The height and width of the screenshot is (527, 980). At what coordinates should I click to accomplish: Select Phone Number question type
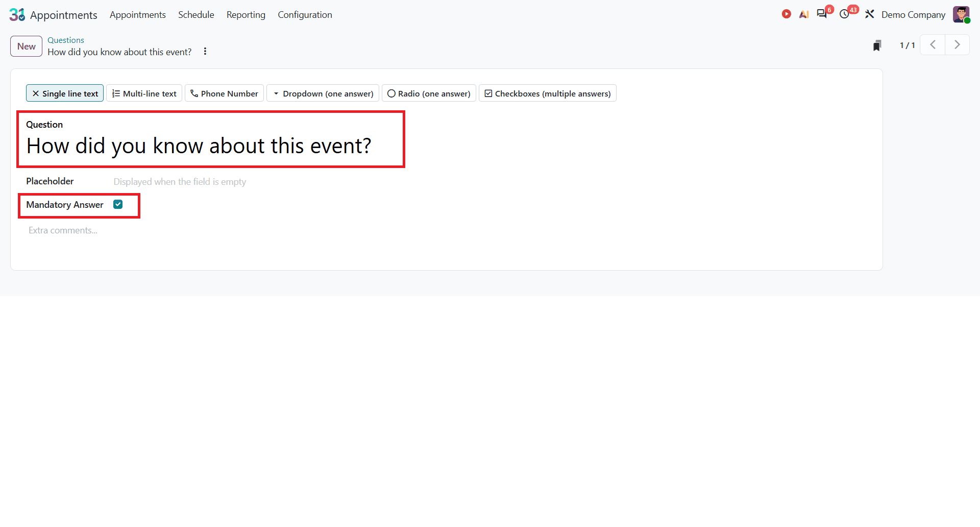pos(224,93)
